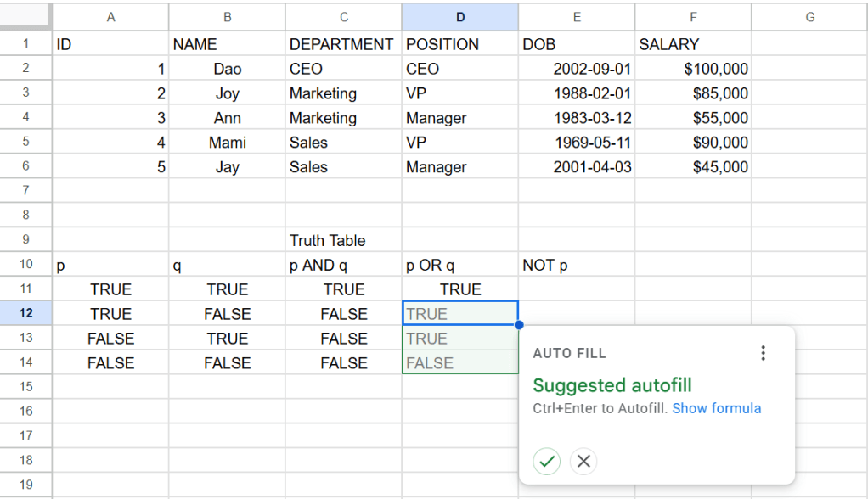This screenshot has height=499, width=868.
Task: Select row 12 header
Action: coord(25,313)
